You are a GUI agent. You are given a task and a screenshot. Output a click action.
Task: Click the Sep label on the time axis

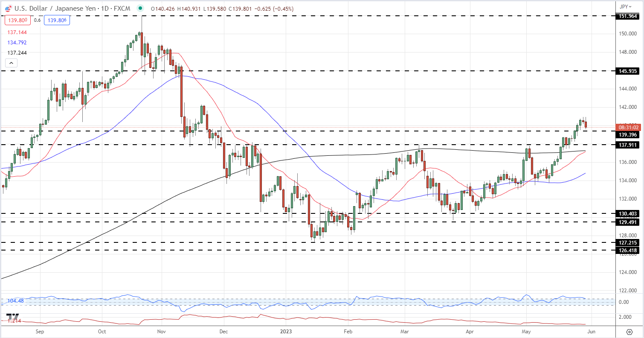(40, 331)
